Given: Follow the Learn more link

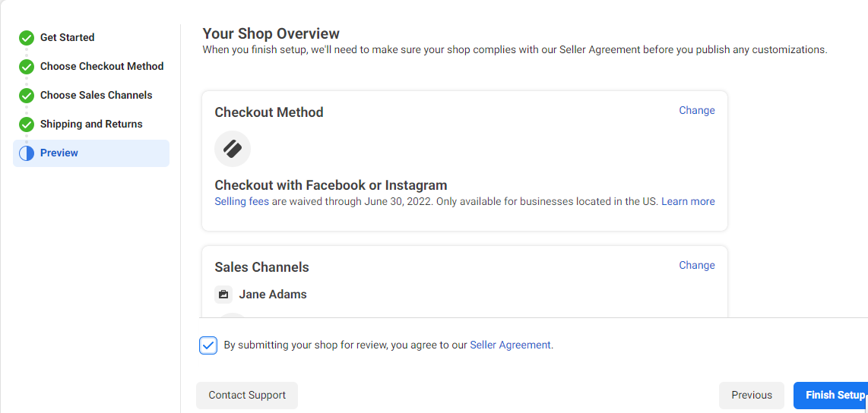Looking at the screenshot, I should [x=688, y=201].
